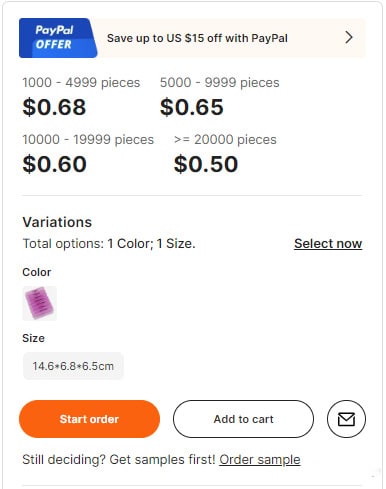Click the 10000 - 19999 pieces label
The width and height of the screenshot is (386, 489).
(88, 140)
